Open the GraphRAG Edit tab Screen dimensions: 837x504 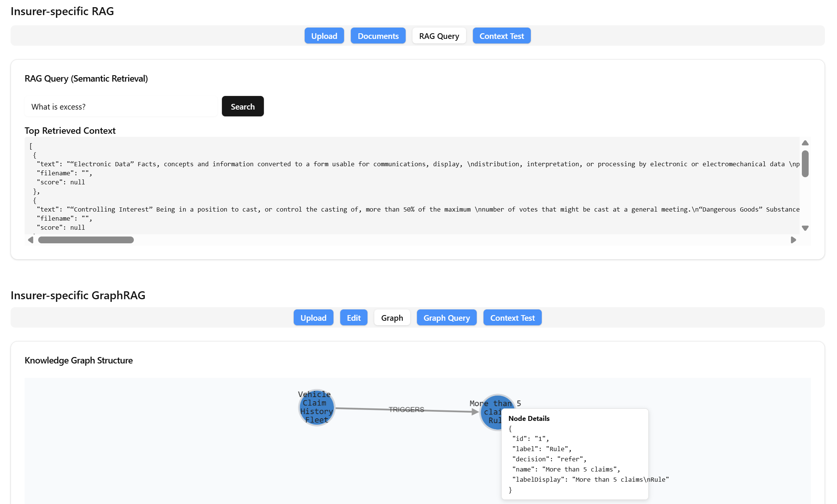tap(353, 318)
